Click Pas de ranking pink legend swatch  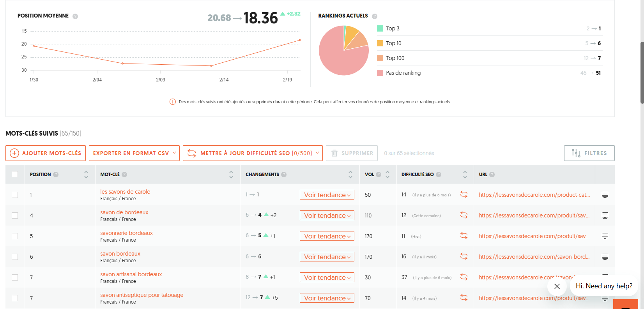[x=380, y=73]
